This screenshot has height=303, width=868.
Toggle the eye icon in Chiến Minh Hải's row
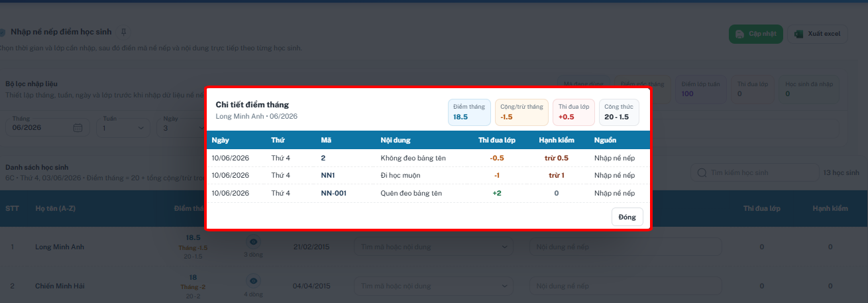click(254, 281)
